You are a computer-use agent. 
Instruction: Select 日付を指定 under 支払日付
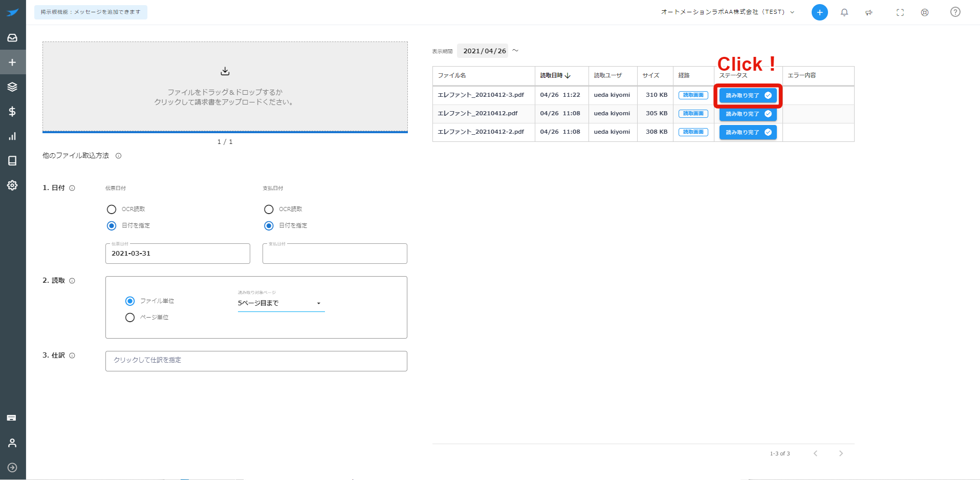[269, 225]
